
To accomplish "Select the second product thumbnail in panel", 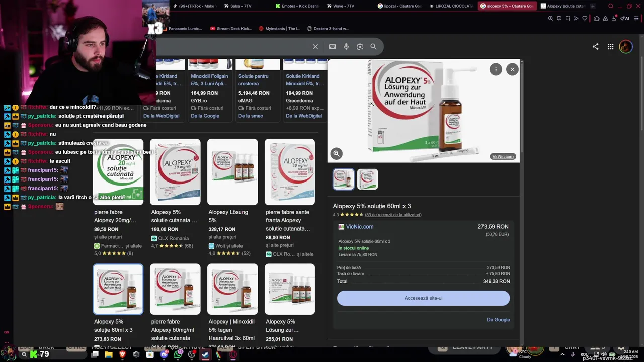I will click(x=367, y=179).
